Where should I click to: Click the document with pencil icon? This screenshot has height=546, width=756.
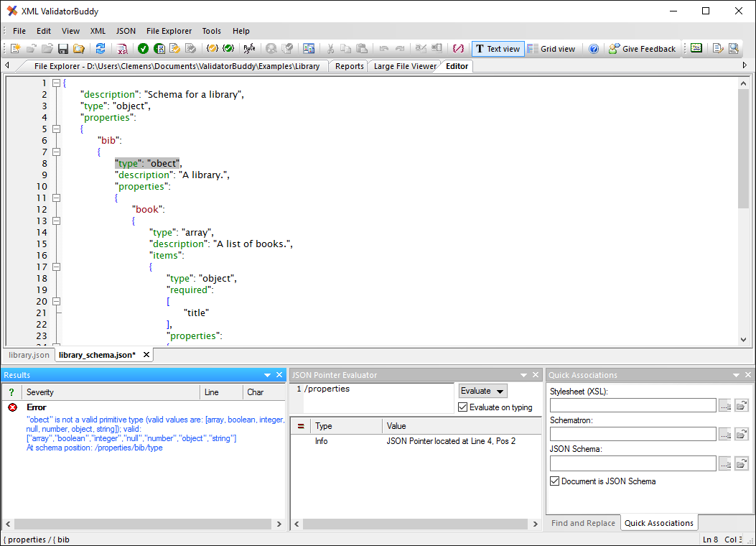coord(718,48)
